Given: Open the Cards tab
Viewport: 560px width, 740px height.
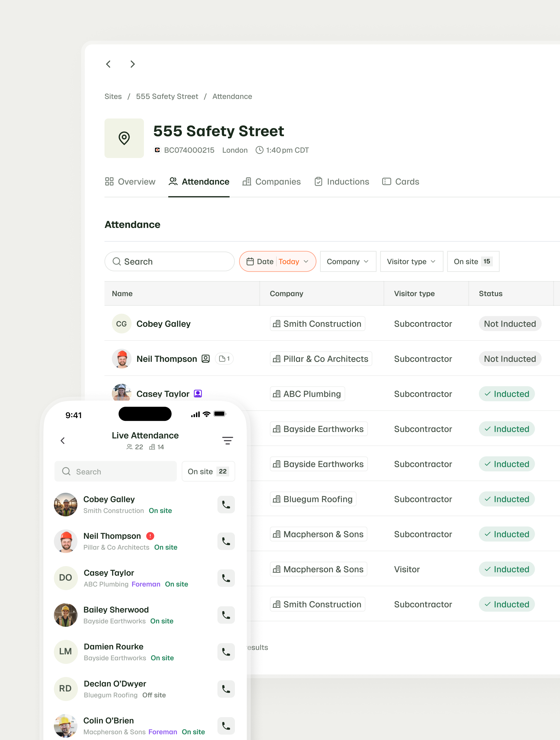Looking at the screenshot, I should point(401,182).
